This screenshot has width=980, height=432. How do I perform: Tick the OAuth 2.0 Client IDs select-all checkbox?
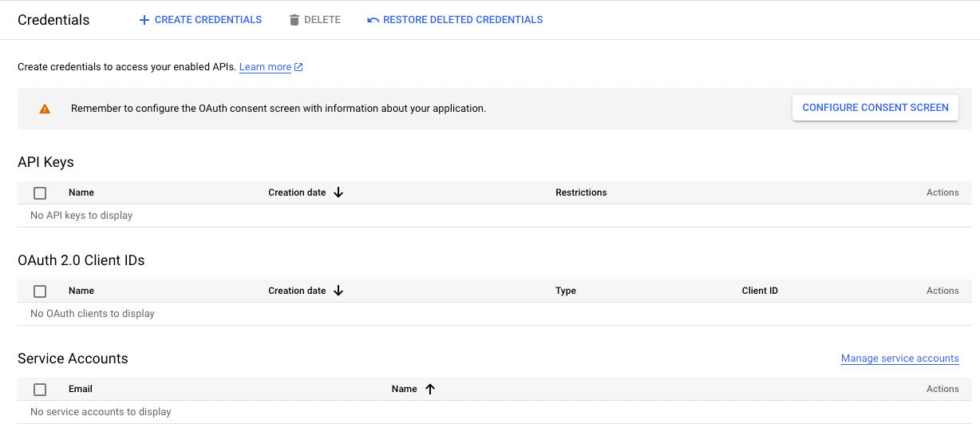coord(40,291)
